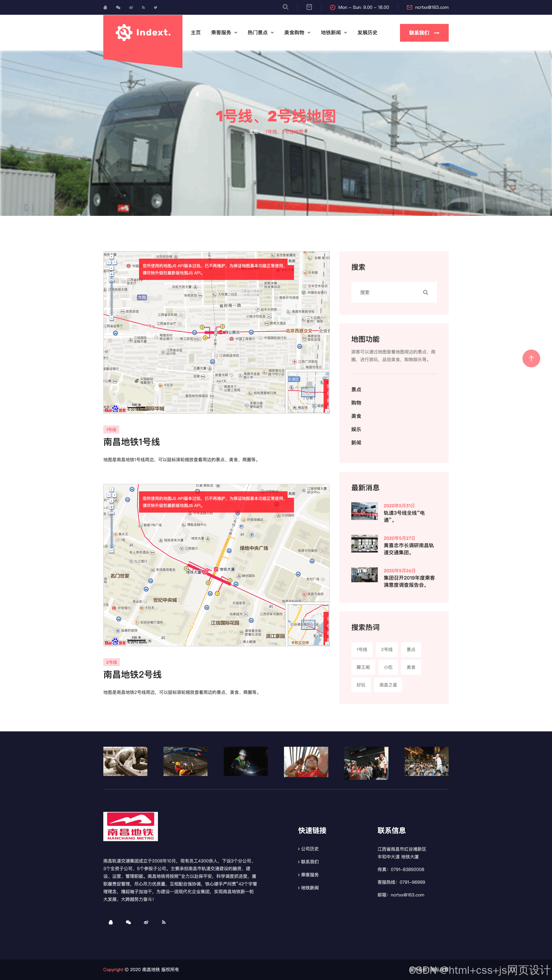552x980 pixels.
Task: Open the shopping bag icon in top bar
Action: click(x=309, y=7)
